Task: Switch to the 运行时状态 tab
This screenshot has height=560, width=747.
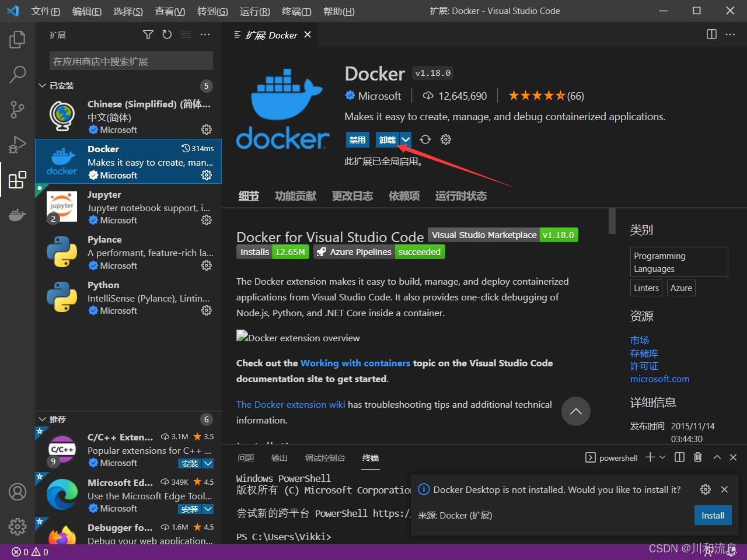Action: coord(461,196)
